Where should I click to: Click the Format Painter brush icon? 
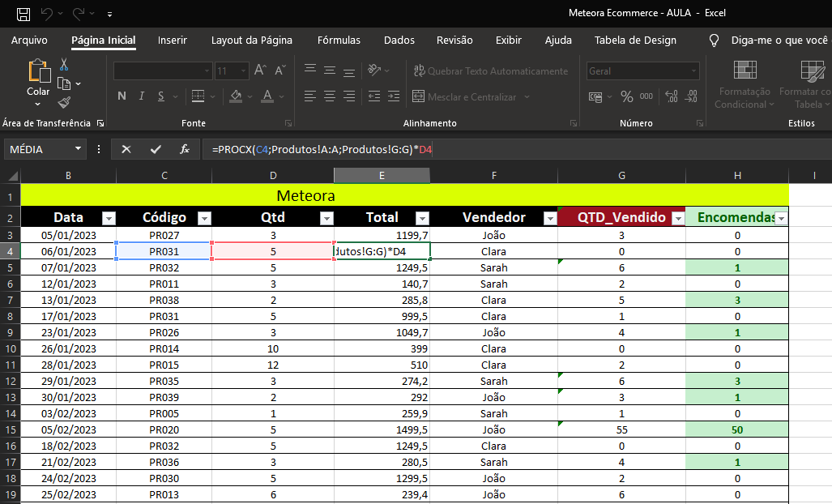64,102
